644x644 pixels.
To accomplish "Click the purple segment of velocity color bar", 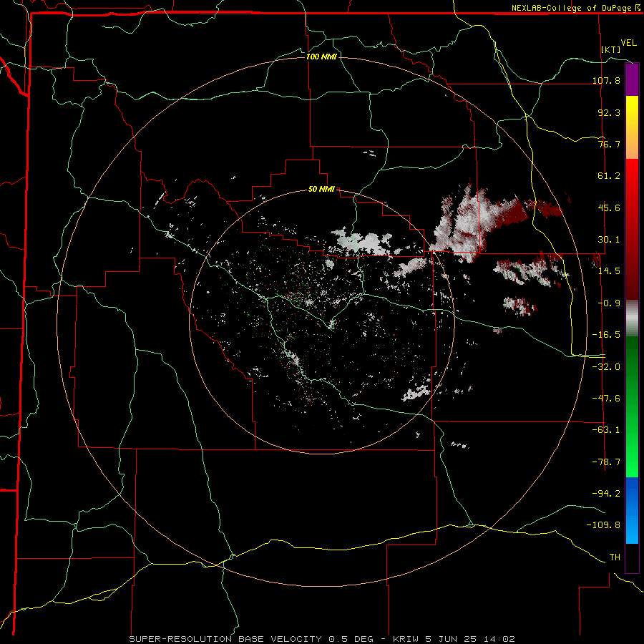I will (x=632, y=79).
